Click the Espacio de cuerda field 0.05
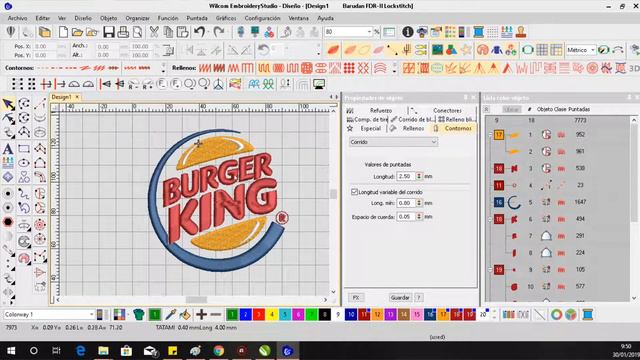 406,217
